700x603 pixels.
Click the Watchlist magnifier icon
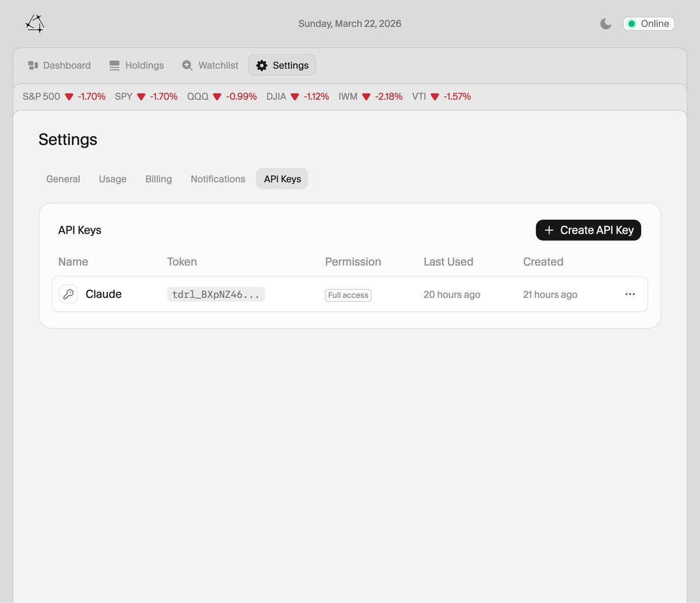click(187, 65)
